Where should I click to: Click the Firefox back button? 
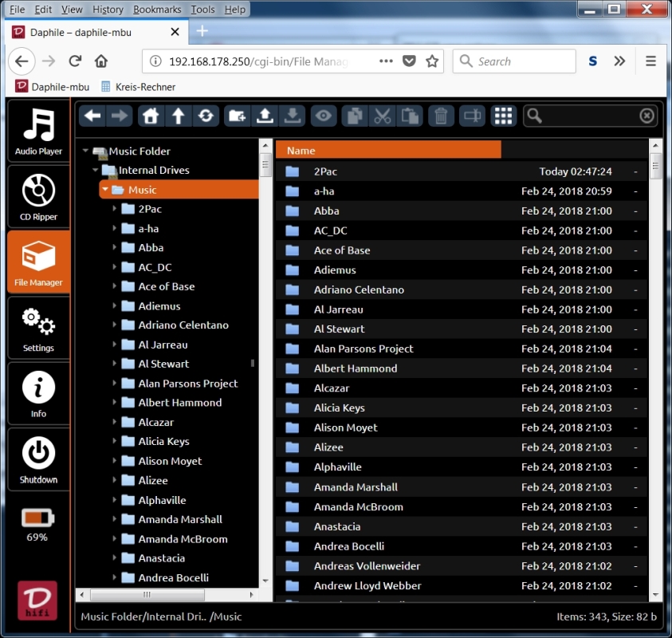click(x=22, y=61)
